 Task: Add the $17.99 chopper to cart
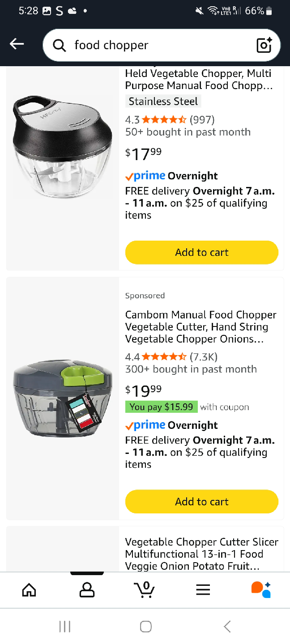(x=202, y=252)
